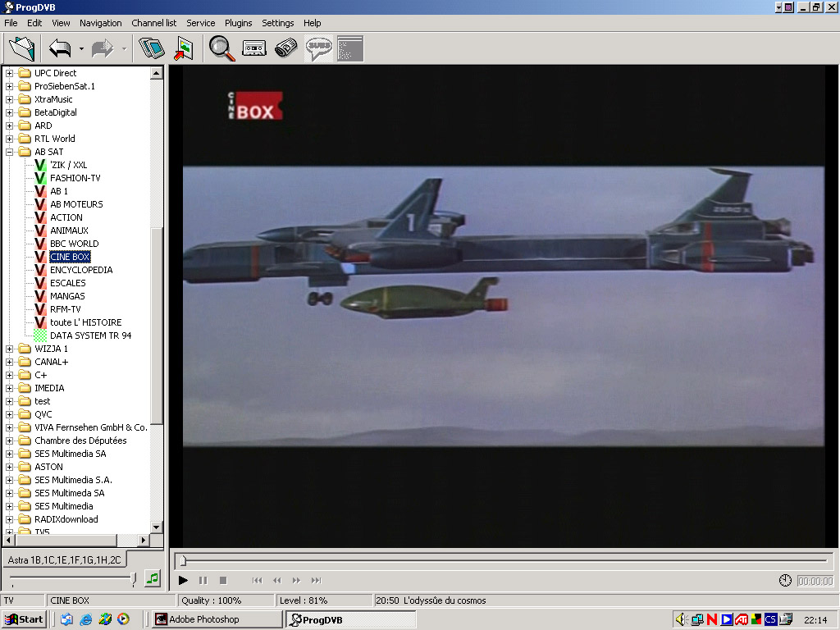Viewport: 840px width, 630px height.
Task: Click the skip to previous button
Action: [x=257, y=580]
